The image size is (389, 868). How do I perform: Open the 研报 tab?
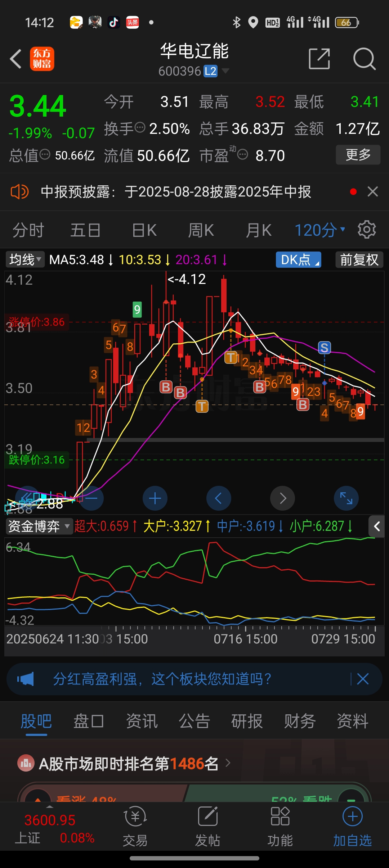tap(247, 721)
